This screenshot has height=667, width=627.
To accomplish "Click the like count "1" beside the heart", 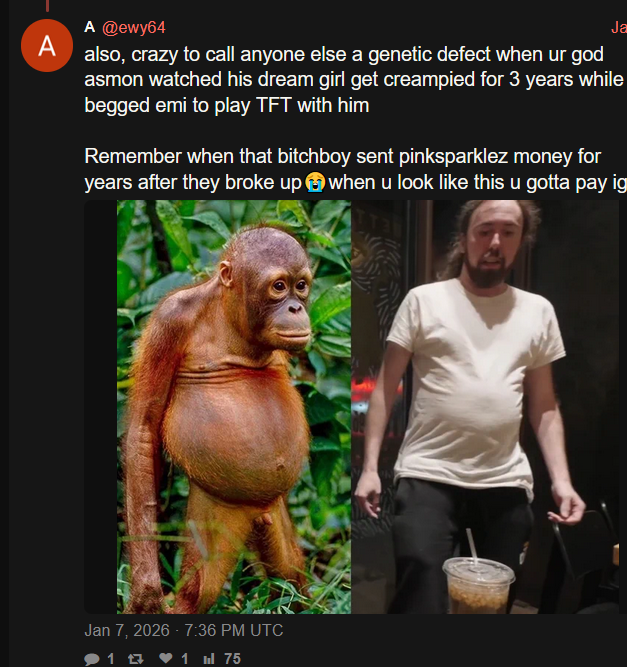I will [185, 659].
